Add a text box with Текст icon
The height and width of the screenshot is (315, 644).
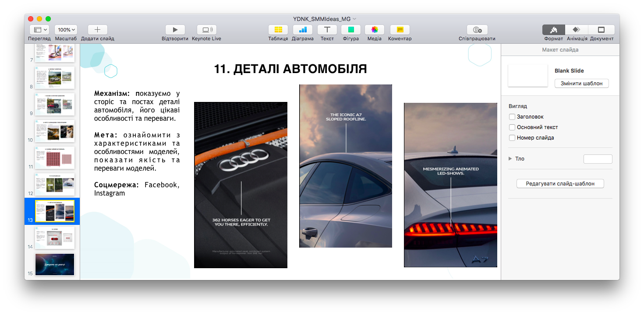[327, 30]
